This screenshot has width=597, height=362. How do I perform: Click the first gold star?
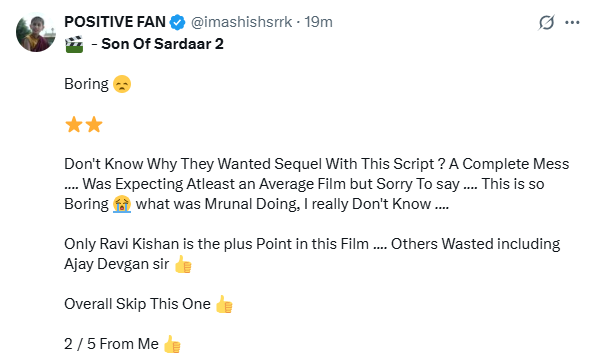click(74, 124)
